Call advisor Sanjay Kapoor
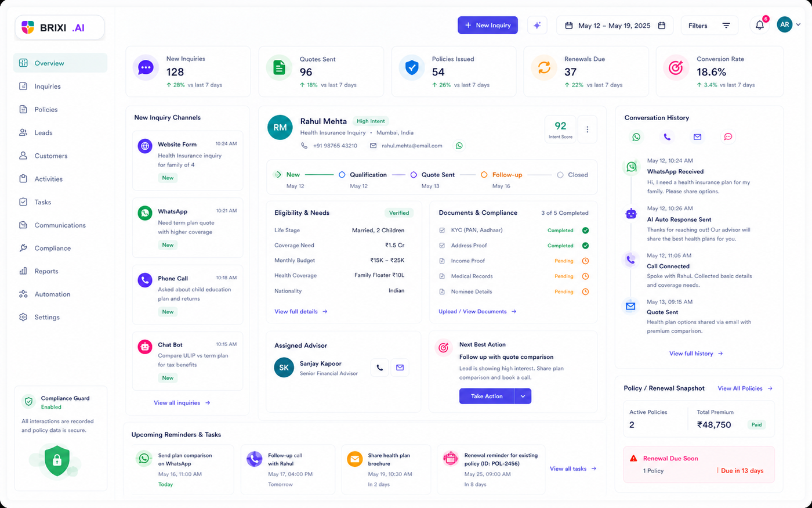Image resolution: width=812 pixels, height=508 pixels. click(379, 368)
